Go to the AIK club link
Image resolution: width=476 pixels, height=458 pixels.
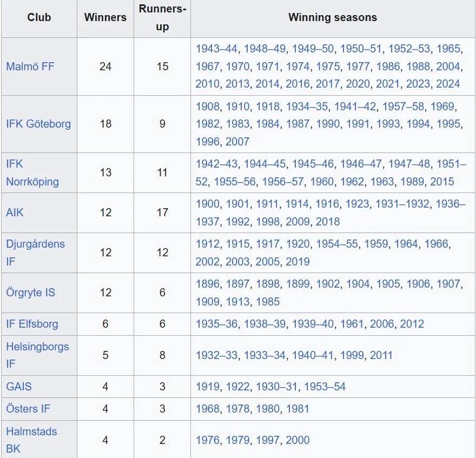coord(15,213)
